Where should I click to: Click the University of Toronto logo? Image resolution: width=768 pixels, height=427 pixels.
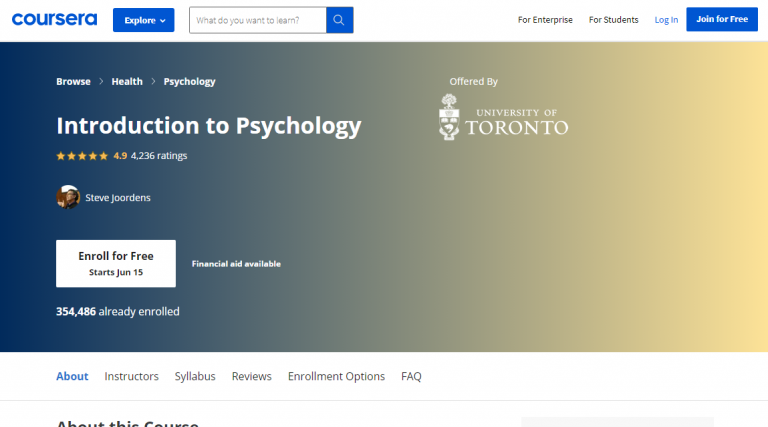point(503,117)
